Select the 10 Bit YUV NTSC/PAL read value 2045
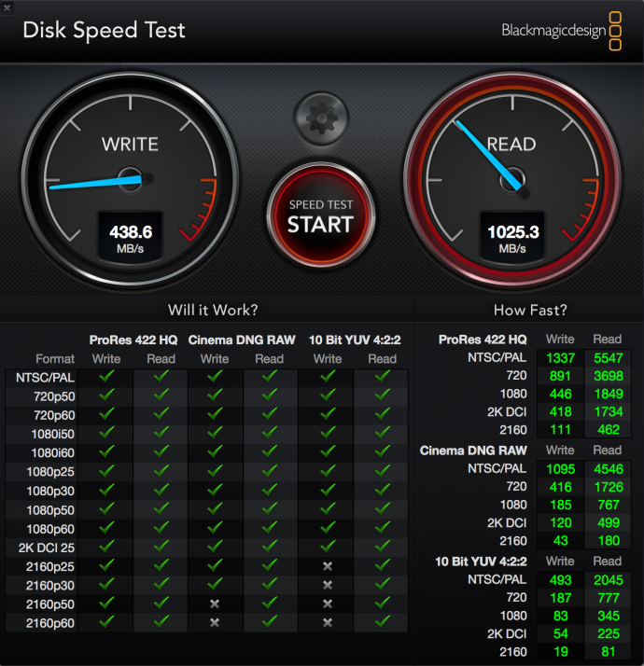644x666 pixels. coord(608,580)
